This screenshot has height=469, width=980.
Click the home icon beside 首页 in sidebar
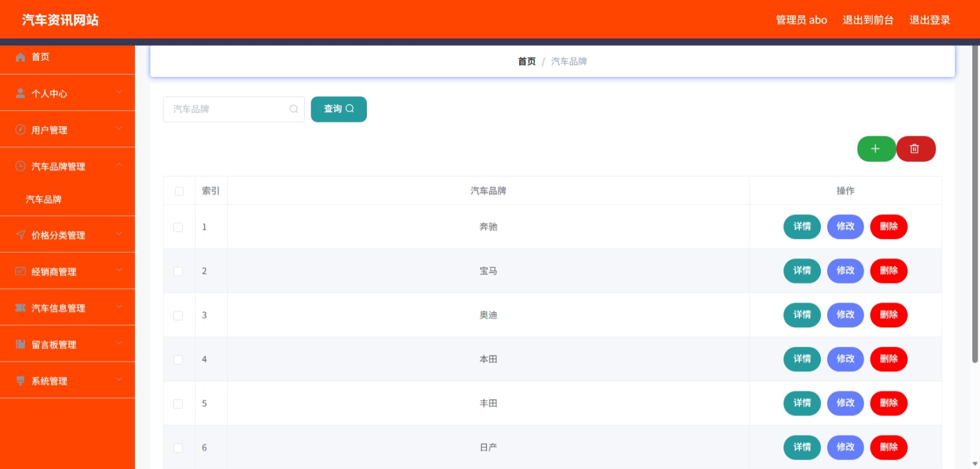(21, 57)
